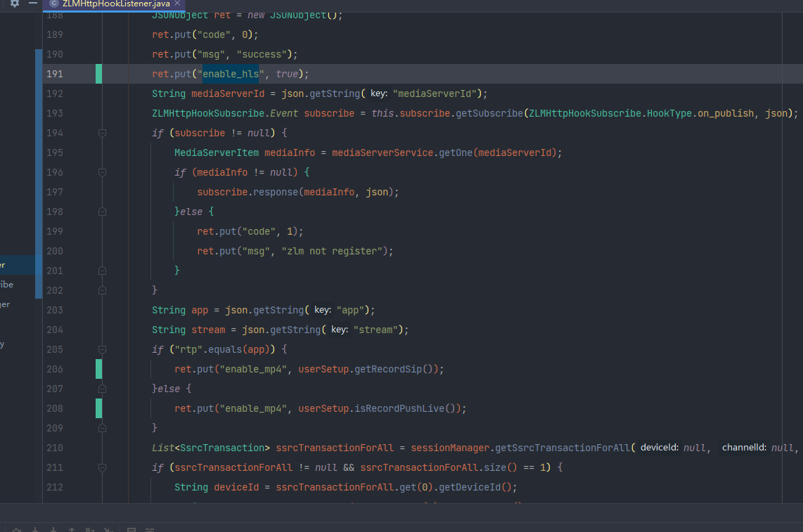Image resolution: width=803 pixels, height=532 pixels.
Task: Collapse the rtp equals app block at line 205
Action: click(103, 349)
